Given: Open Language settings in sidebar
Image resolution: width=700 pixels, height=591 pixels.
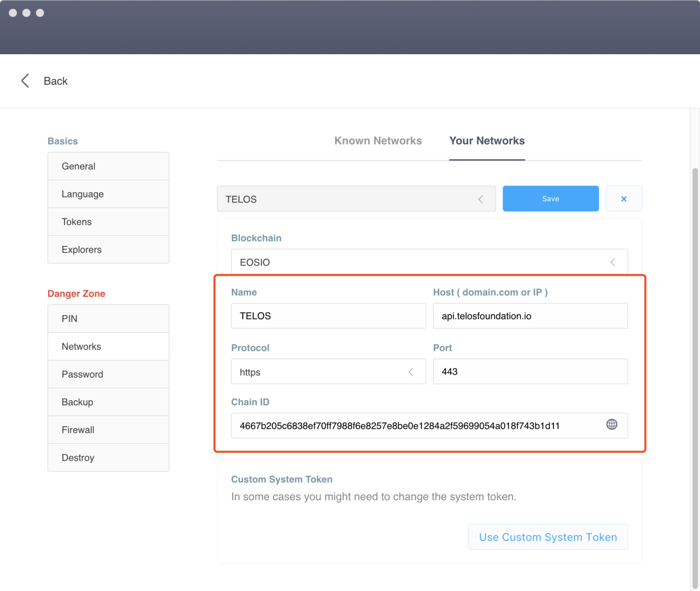Looking at the screenshot, I should (x=108, y=194).
